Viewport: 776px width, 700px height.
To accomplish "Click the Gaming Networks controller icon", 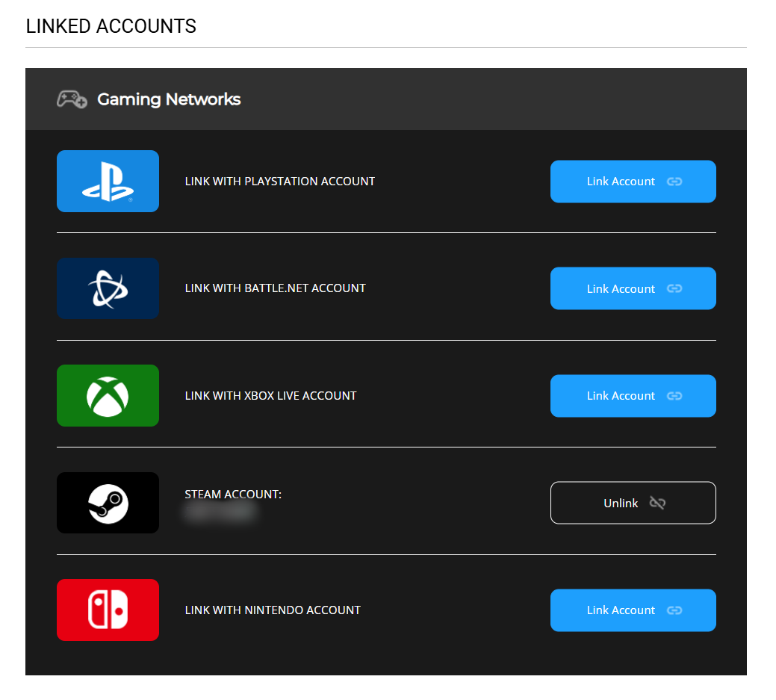I will click(x=72, y=99).
